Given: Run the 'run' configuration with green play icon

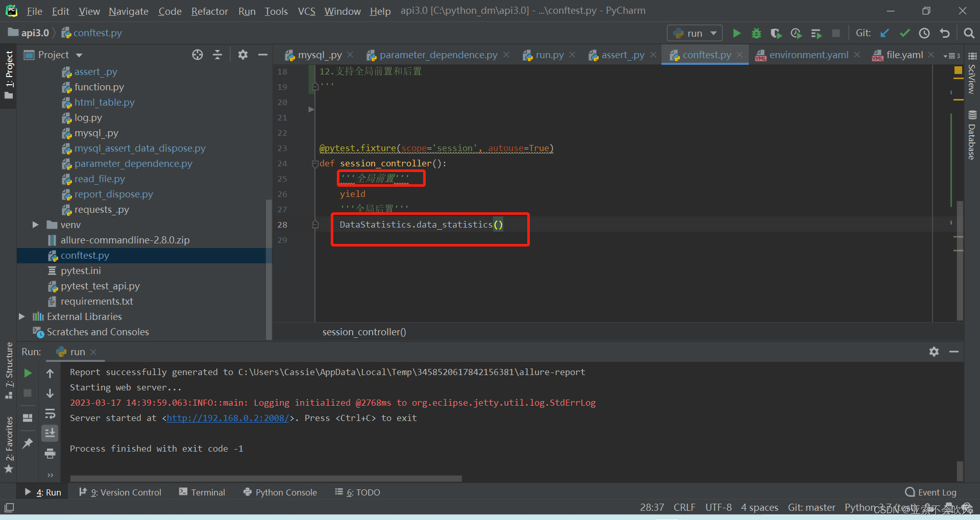Looking at the screenshot, I should pos(737,33).
